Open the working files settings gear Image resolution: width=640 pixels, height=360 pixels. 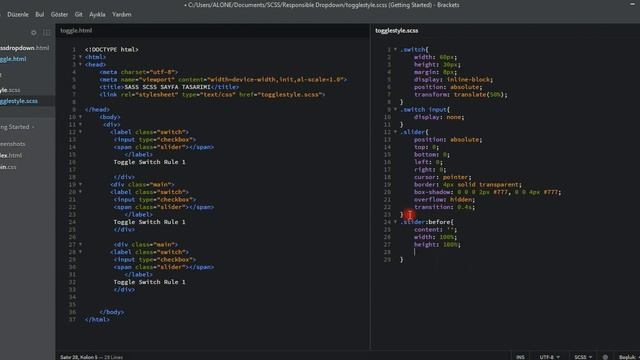click(x=33, y=33)
